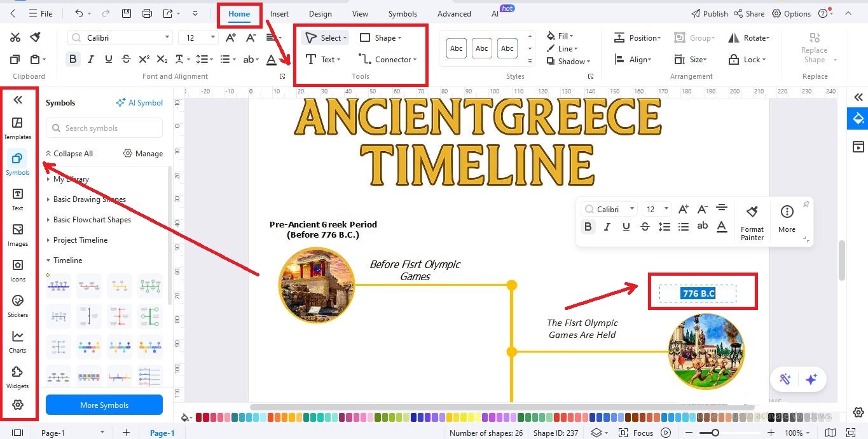Image resolution: width=868 pixels, height=439 pixels.
Task: Open Icons panel in left sidebar
Action: click(x=18, y=270)
